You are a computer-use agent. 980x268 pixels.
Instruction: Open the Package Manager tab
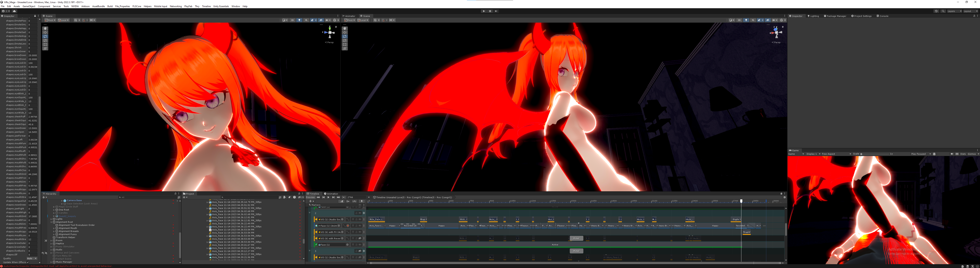835,16
